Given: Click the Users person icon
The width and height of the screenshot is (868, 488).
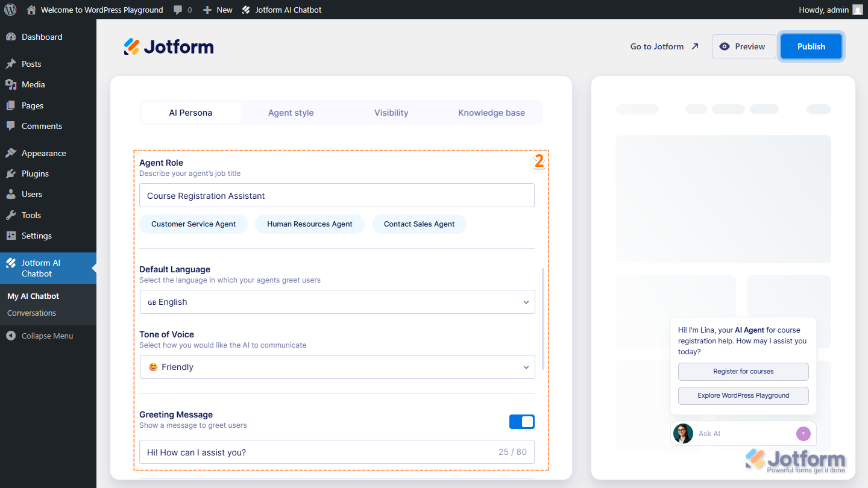Looking at the screenshot, I should tap(11, 194).
